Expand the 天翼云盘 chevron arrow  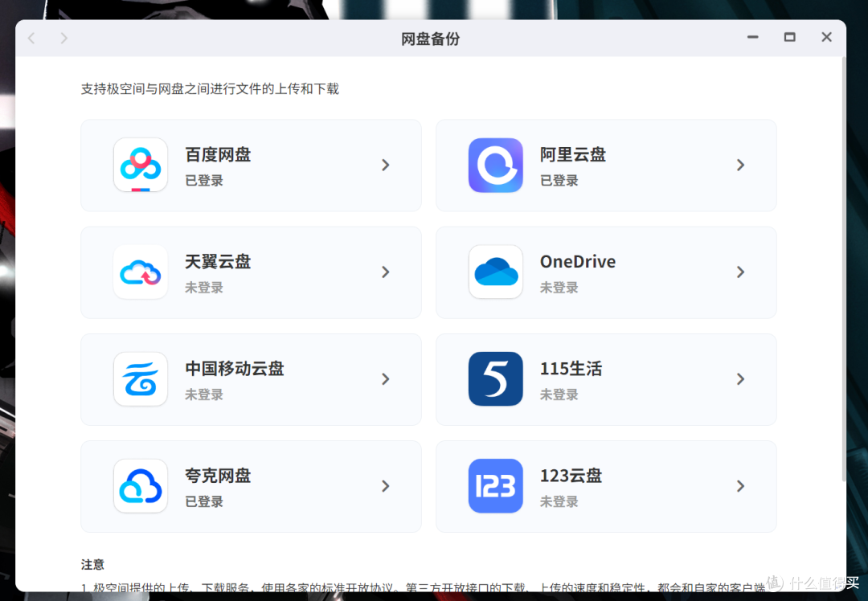point(386,272)
